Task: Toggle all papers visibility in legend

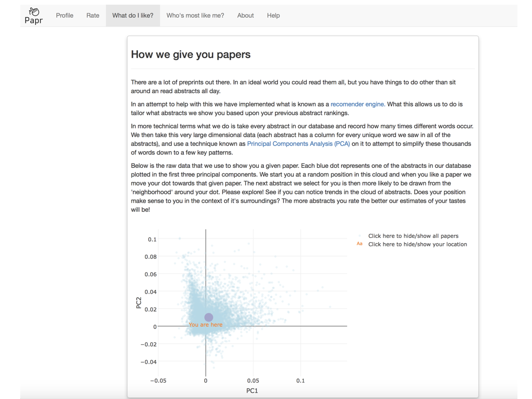Action: pyautogui.click(x=413, y=236)
